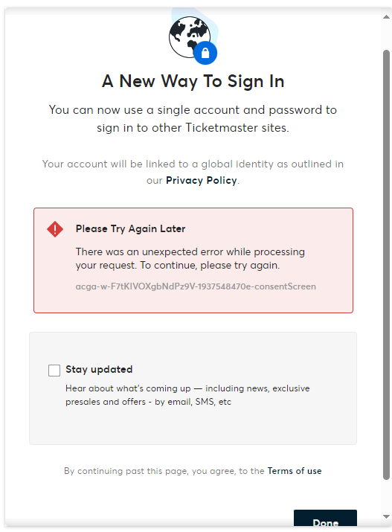Click the blue padlock badge
Image resolution: width=392 pixels, height=532 pixels.
click(205, 53)
